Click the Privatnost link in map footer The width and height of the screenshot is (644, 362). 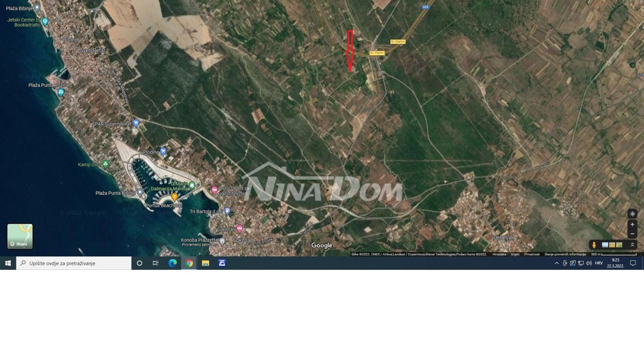[531, 254]
